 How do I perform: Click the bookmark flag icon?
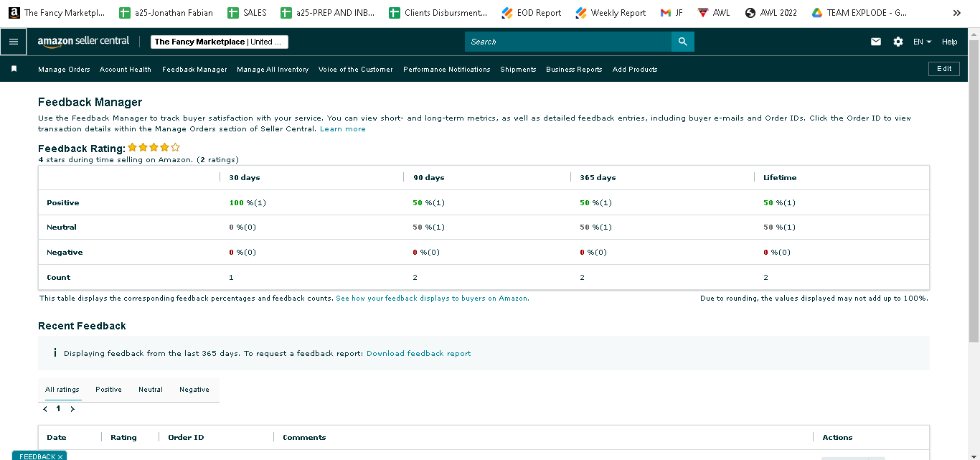pos(14,69)
